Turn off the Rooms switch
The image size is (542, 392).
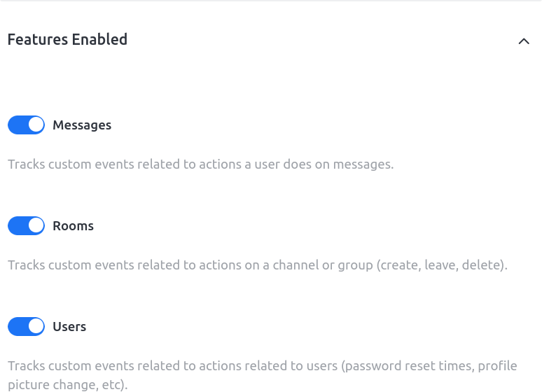(x=26, y=226)
